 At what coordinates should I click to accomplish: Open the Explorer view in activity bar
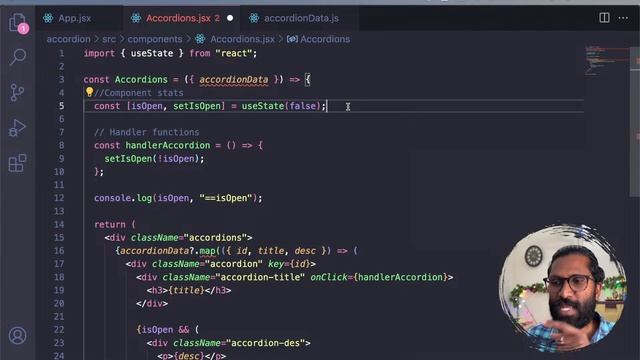point(18,22)
